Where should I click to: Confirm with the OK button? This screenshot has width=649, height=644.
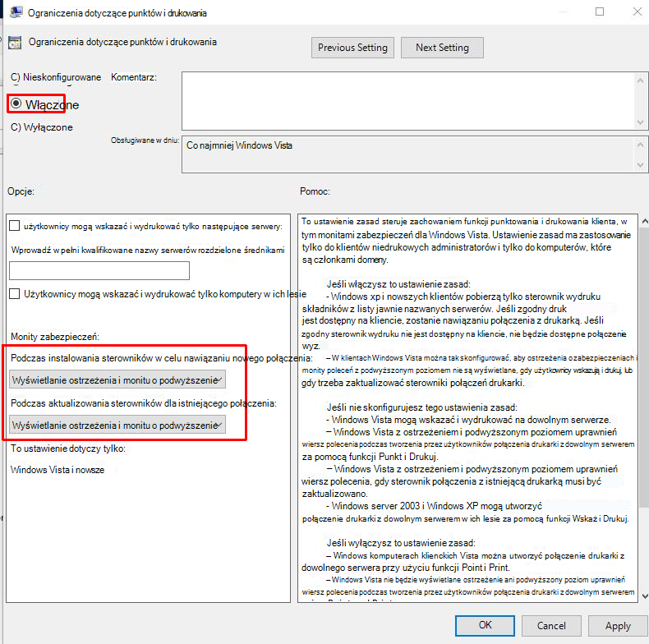(485, 625)
